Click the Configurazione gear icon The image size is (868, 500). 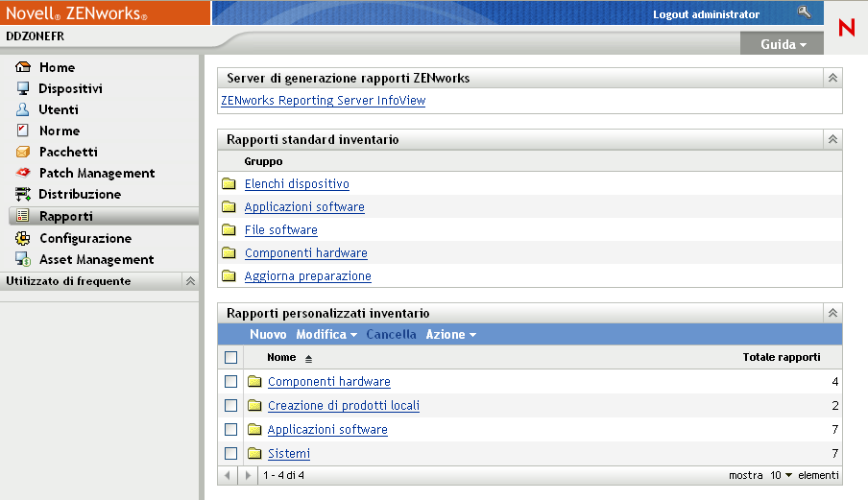pos(24,239)
